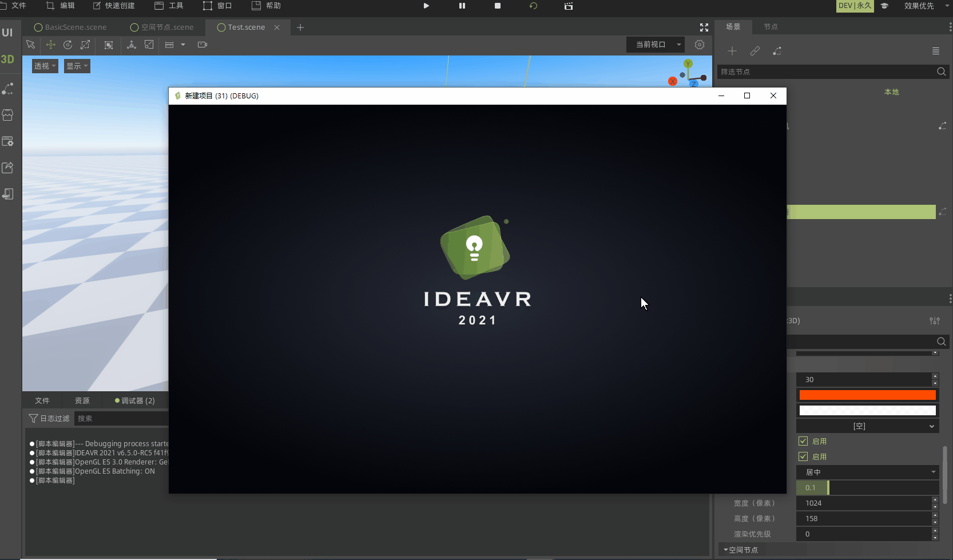Open the scene panel hamburger menu
Image resolution: width=953 pixels, height=560 pixels.
tap(936, 51)
